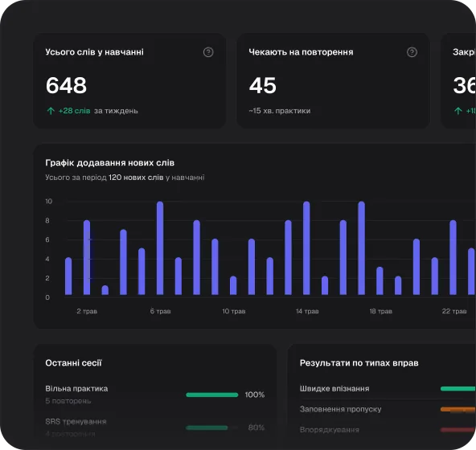Click the 80% progress bar for SRS тренування

[x=212, y=427]
